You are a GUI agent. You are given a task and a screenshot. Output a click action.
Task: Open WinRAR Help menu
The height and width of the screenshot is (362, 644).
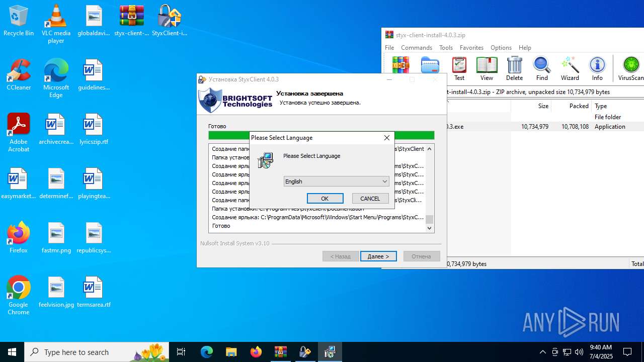point(525,48)
